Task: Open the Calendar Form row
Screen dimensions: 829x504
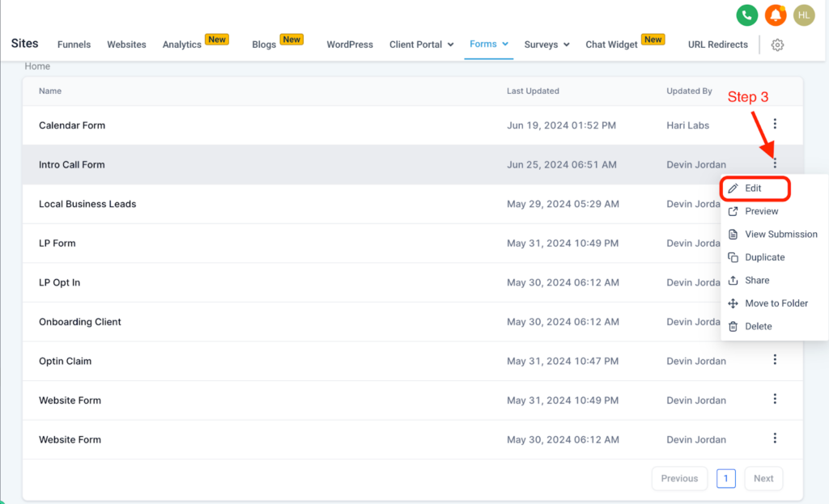Action: click(412, 125)
